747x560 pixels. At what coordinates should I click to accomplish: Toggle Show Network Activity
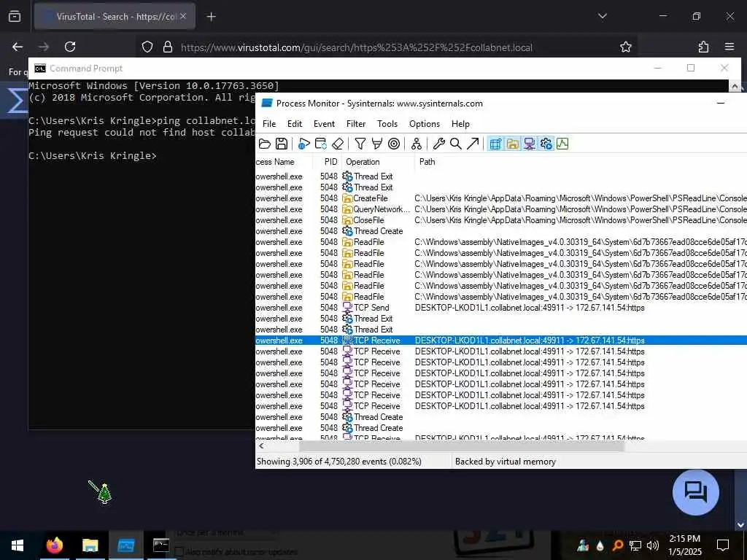[530, 144]
